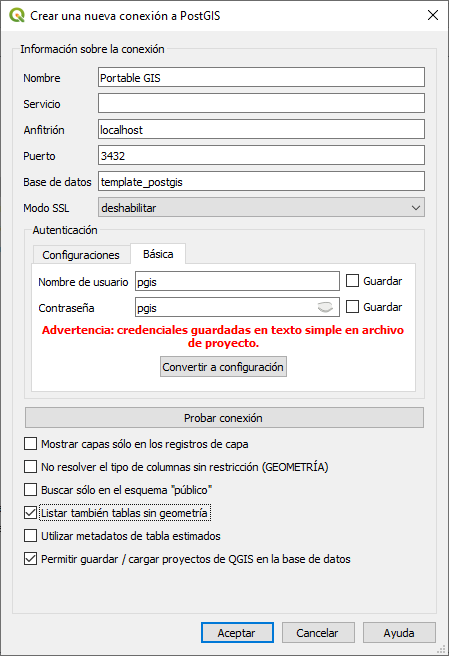Switch to the Configuraciones tab
This screenshot has width=449, height=656.
coord(81,255)
